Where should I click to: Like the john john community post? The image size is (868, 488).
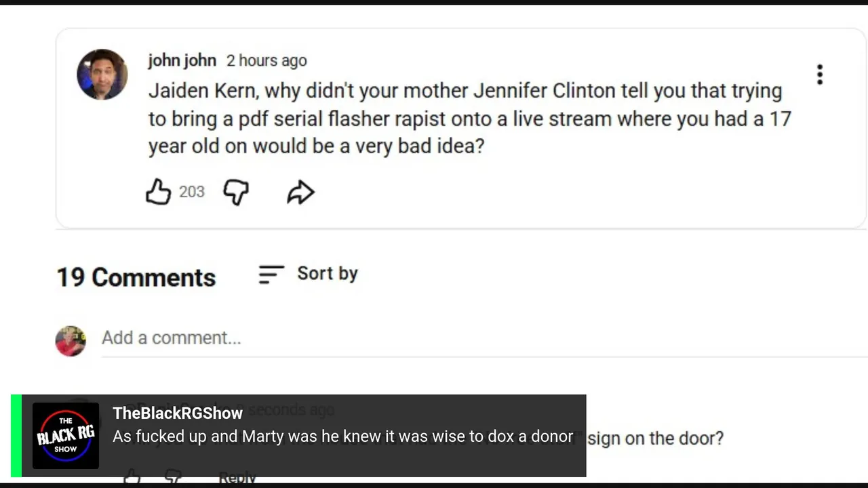click(x=158, y=192)
